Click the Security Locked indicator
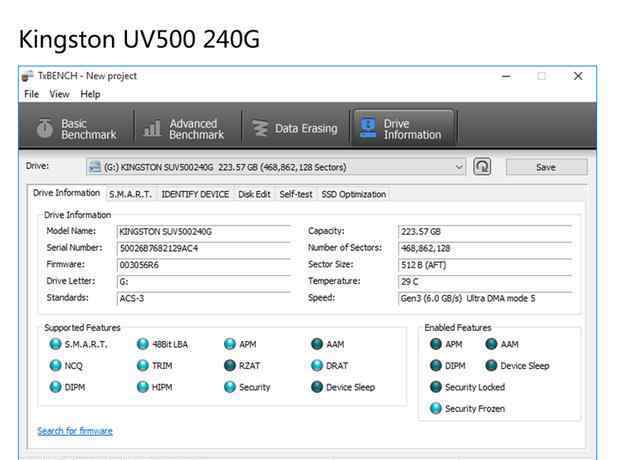The width and height of the screenshot is (640, 460). (436, 387)
